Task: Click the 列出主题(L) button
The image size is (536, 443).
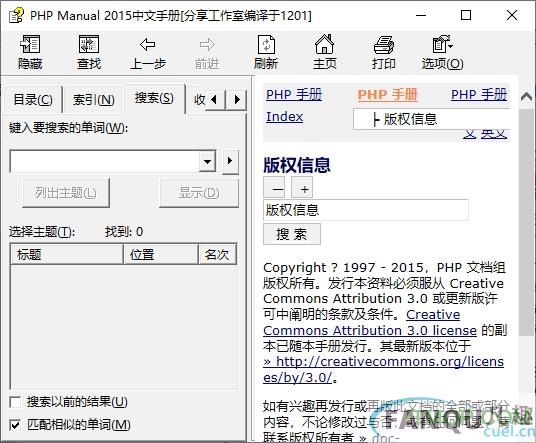Action: [x=66, y=193]
